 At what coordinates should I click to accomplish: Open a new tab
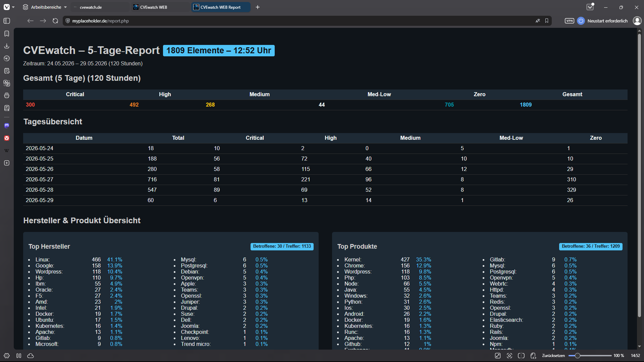pyautogui.click(x=258, y=7)
